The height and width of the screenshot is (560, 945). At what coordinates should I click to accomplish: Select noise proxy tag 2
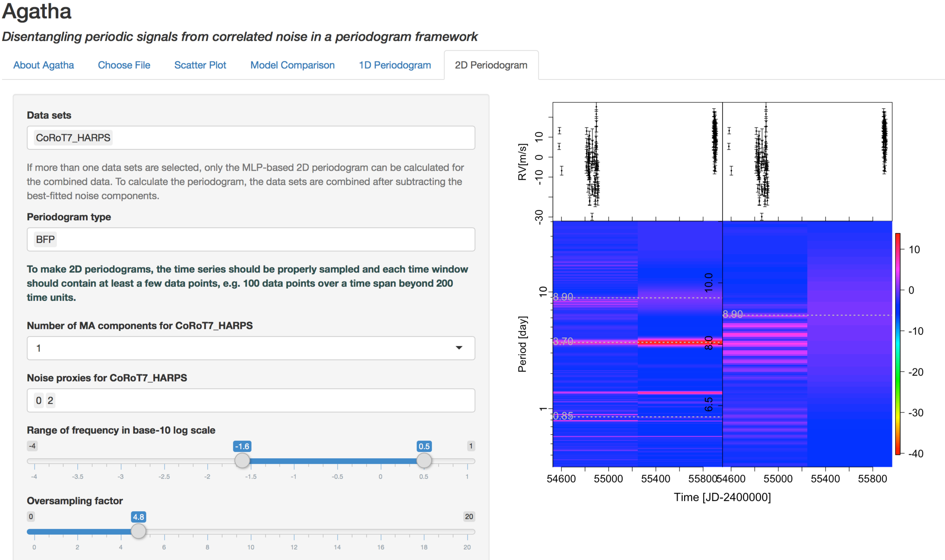(51, 400)
